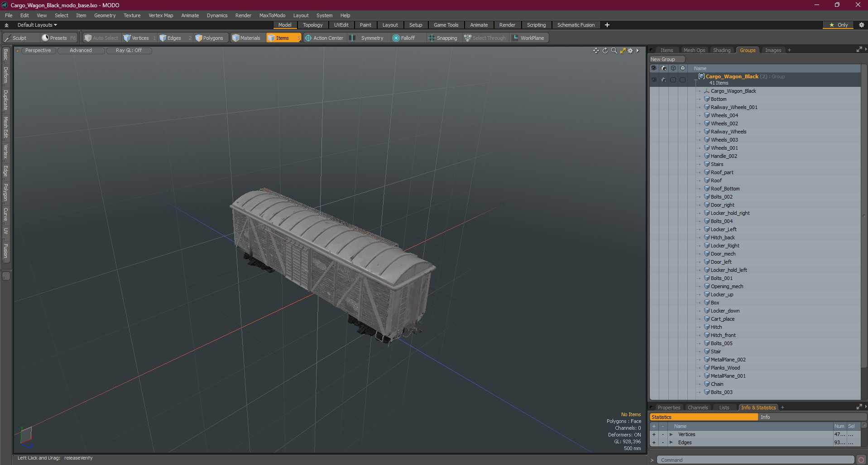Viewport: 868px width, 465px height.
Task: Open the Action Center options
Action: (x=324, y=38)
